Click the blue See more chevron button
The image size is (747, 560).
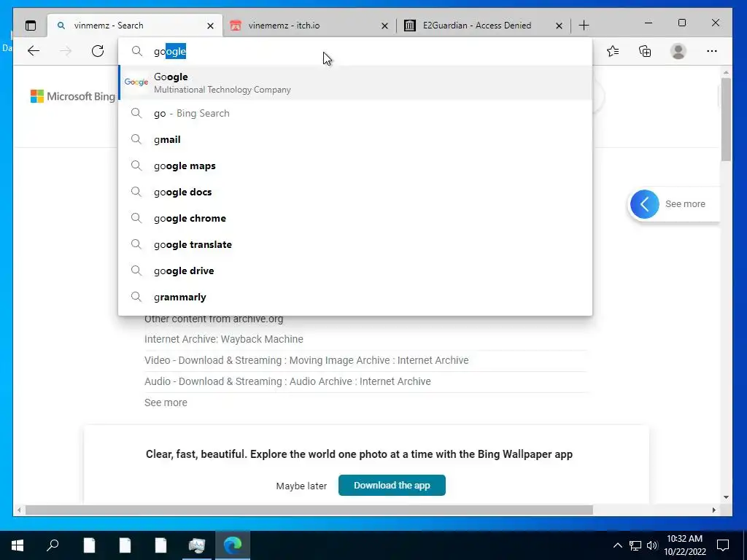coord(645,204)
